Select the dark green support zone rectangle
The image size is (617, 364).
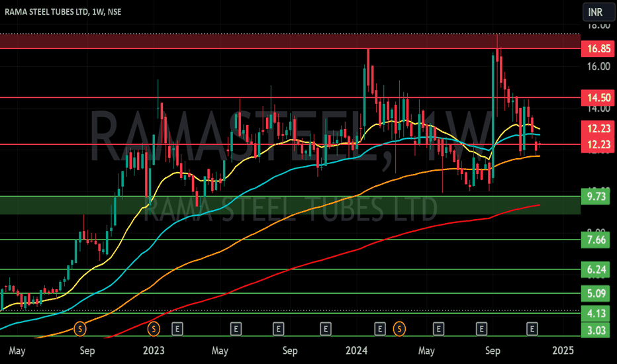click(x=290, y=205)
